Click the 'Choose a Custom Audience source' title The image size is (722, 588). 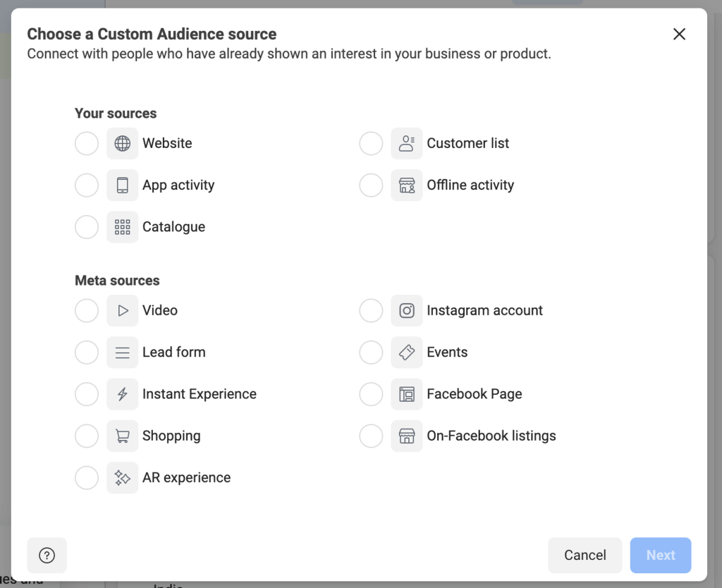pyautogui.click(x=152, y=34)
